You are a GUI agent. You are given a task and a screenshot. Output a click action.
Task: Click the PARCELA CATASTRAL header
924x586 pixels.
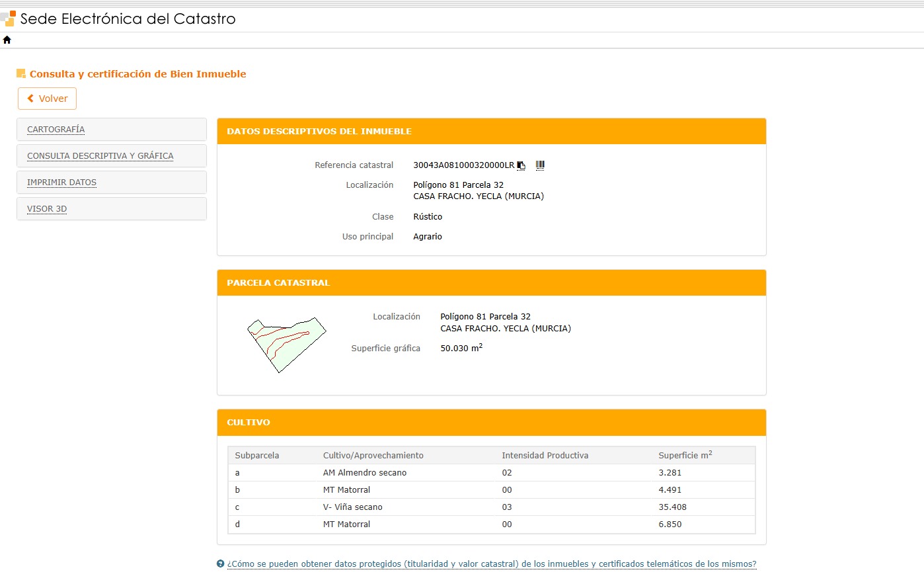pos(492,283)
